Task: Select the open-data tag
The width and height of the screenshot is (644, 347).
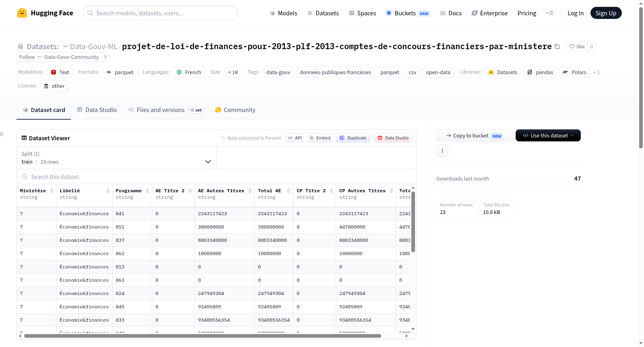Action: click(438, 73)
